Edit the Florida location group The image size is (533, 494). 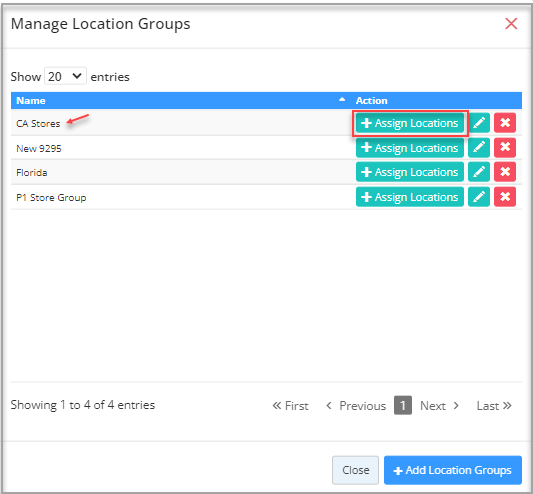(479, 172)
